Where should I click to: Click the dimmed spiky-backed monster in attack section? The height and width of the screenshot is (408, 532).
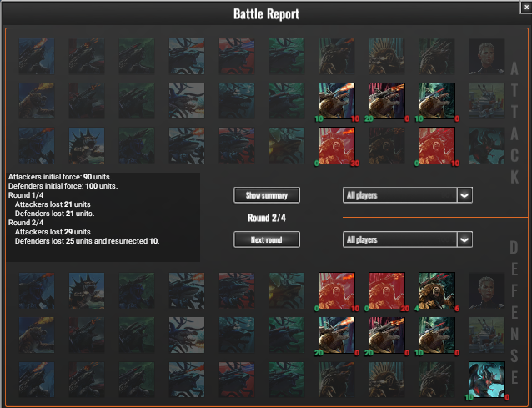[x=87, y=146]
